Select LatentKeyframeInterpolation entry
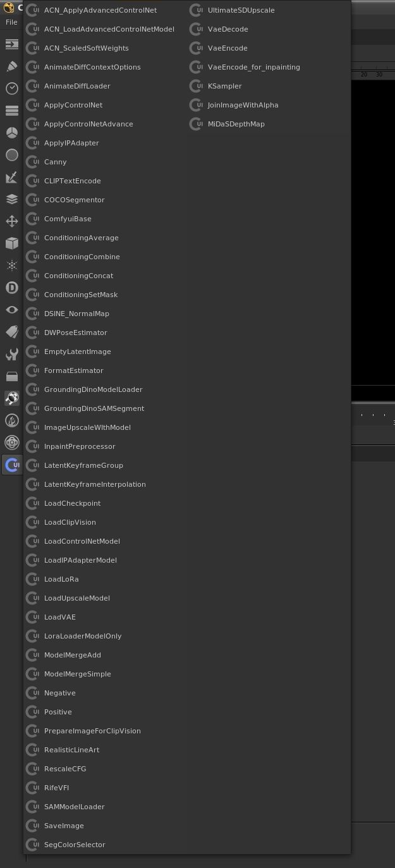The image size is (395, 868). 95,484
